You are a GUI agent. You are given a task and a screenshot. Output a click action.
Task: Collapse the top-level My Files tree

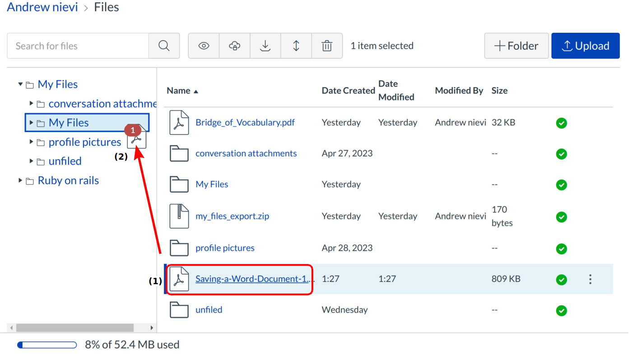[20, 84]
